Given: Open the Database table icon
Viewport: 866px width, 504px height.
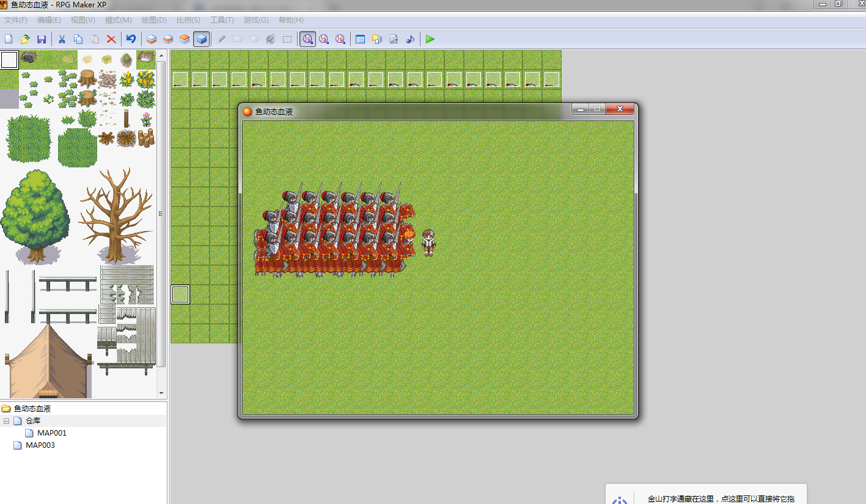Looking at the screenshot, I should (361, 39).
